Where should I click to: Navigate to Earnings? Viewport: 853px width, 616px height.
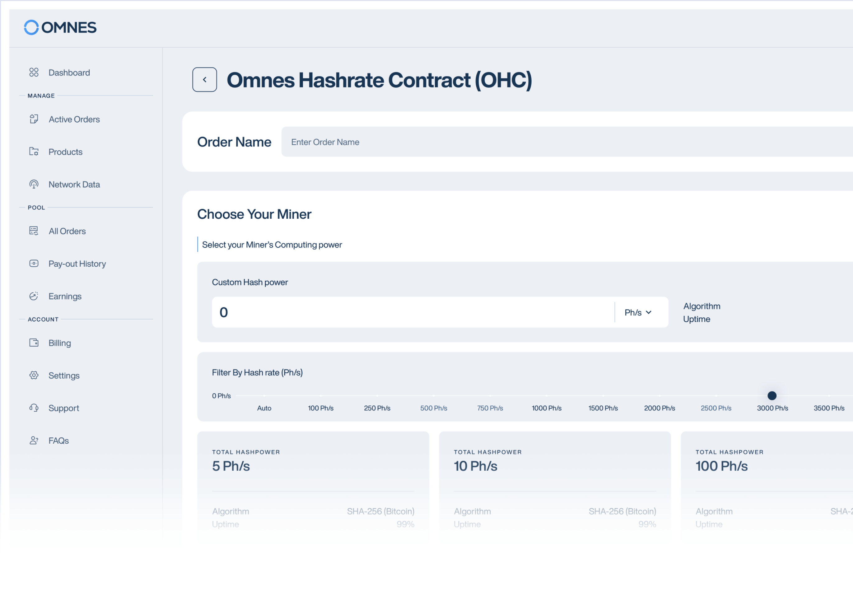(65, 296)
